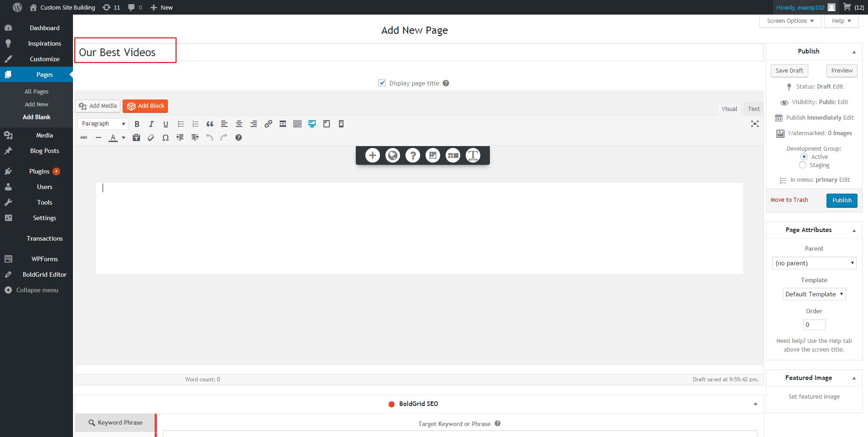
Task: Expand Screen Options
Action: coord(790,21)
